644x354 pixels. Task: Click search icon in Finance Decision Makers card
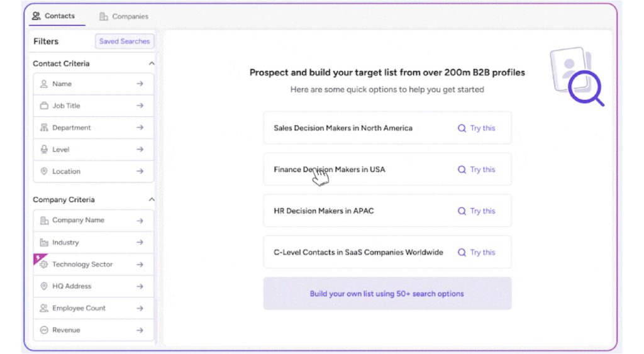click(462, 170)
